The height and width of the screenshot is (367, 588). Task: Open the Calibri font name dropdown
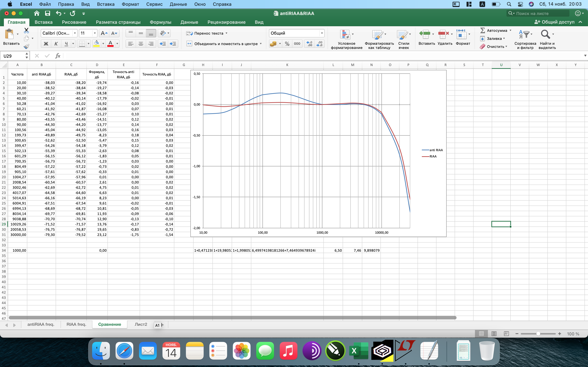click(75, 33)
